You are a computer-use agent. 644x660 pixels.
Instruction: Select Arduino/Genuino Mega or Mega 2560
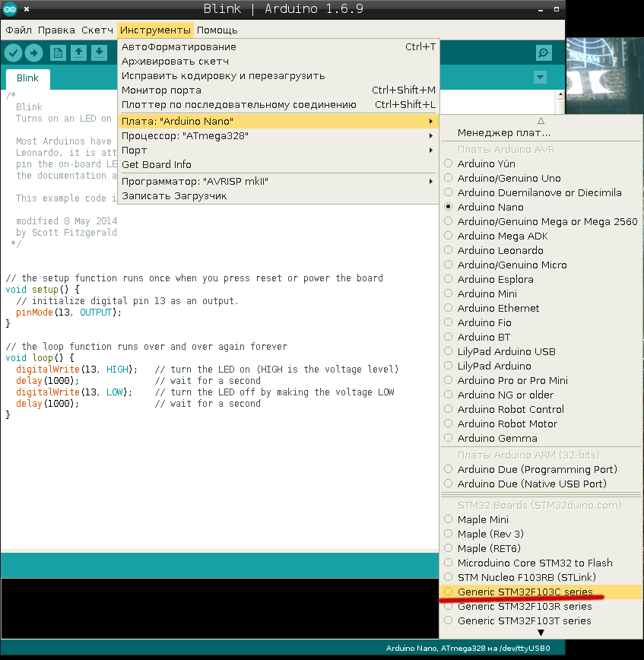click(x=541, y=221)
